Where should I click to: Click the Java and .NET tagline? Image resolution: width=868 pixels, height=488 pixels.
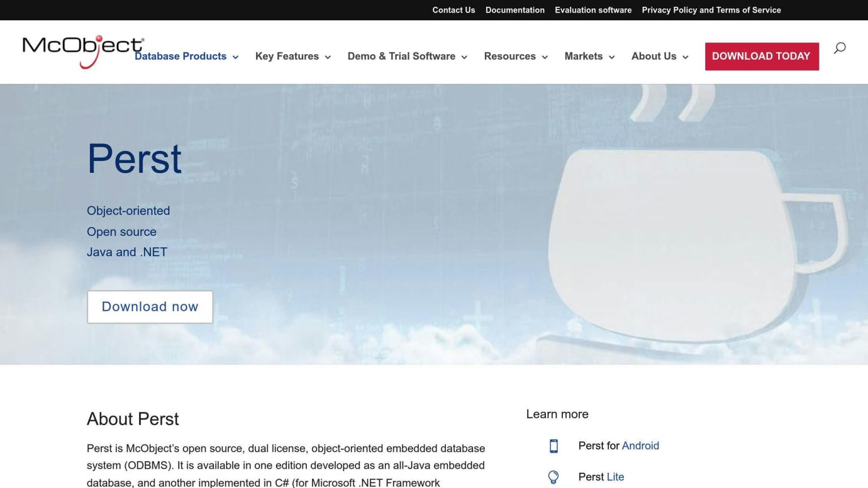click(x=127, y=252)
